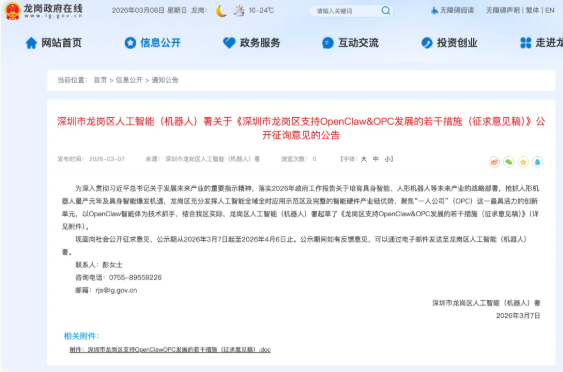Viewport: 563px width, 372px height.
Task: Open the 政务服务 menu
Action: 260,43
